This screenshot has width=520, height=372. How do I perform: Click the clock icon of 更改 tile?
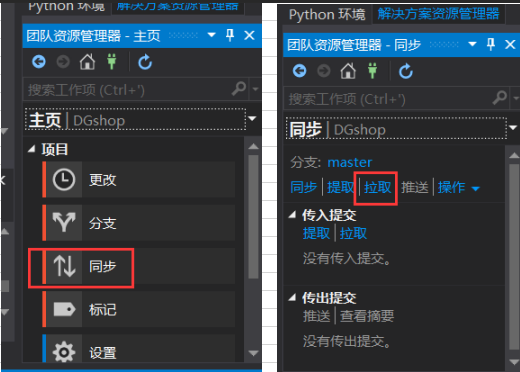[x=64, y=180]
